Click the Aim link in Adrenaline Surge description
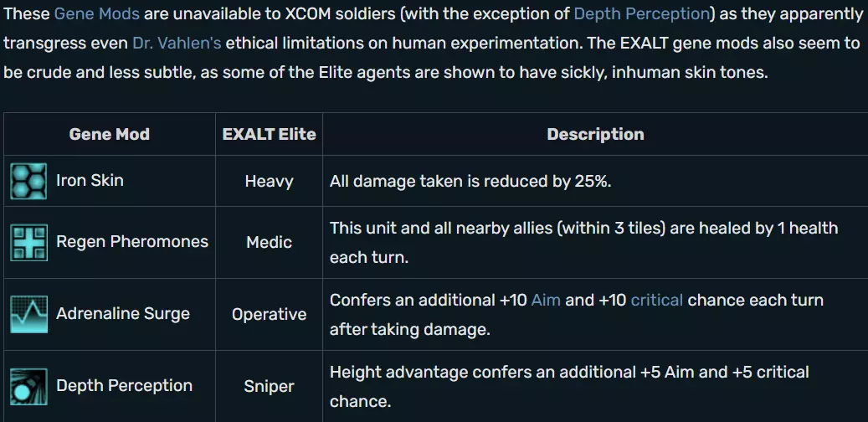This screenshot has height=422, width=868. pyautogui.click(x=546, y=300)
